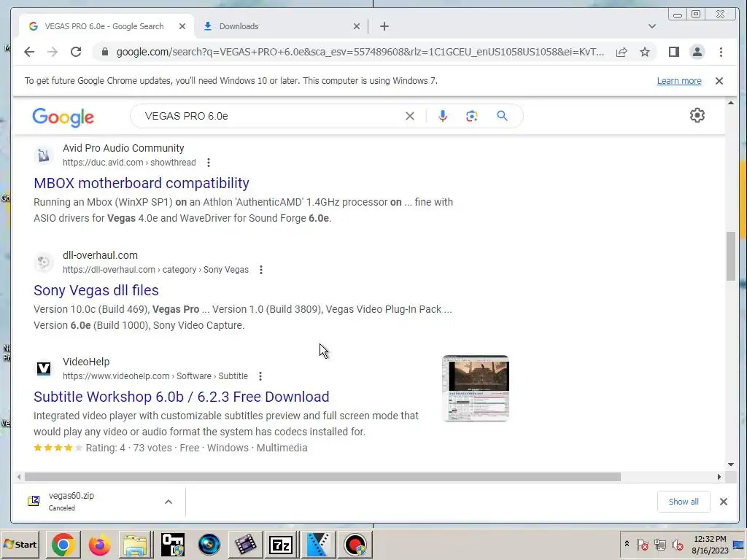The image size is (747, 560).
Task: Open Google quick settings gear
Action: 697,115
